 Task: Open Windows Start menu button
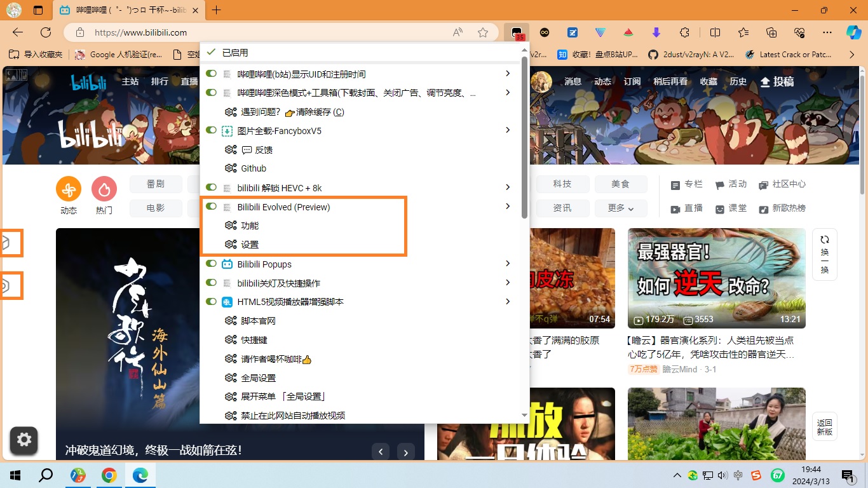pyautogui.click(x=15, y=475)
